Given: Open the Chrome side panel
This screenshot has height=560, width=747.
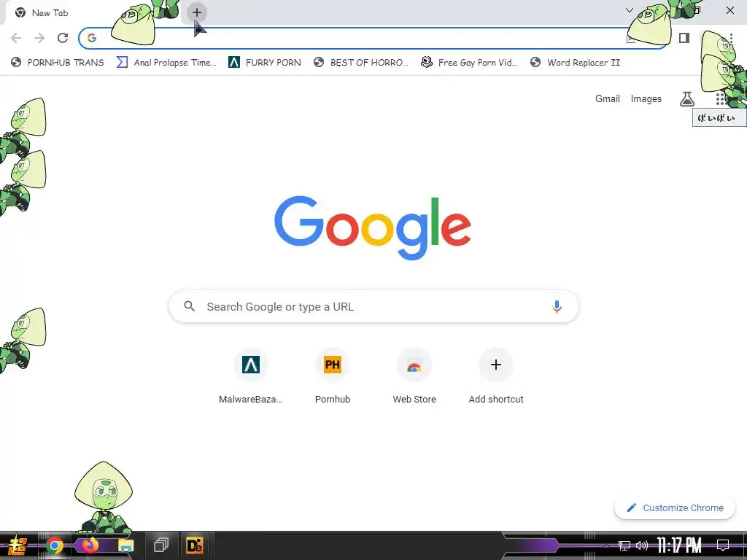Looking at the screenshot, I should [684, 38].
